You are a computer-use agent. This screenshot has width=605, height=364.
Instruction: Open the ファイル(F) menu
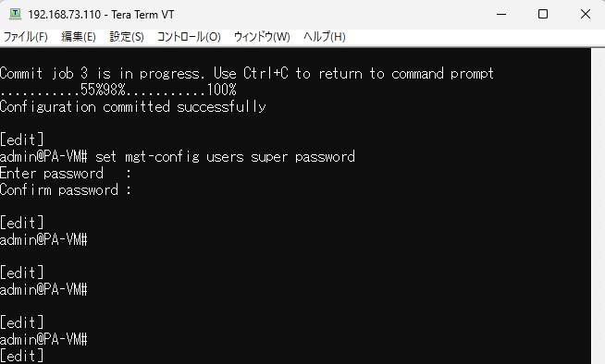26,37
